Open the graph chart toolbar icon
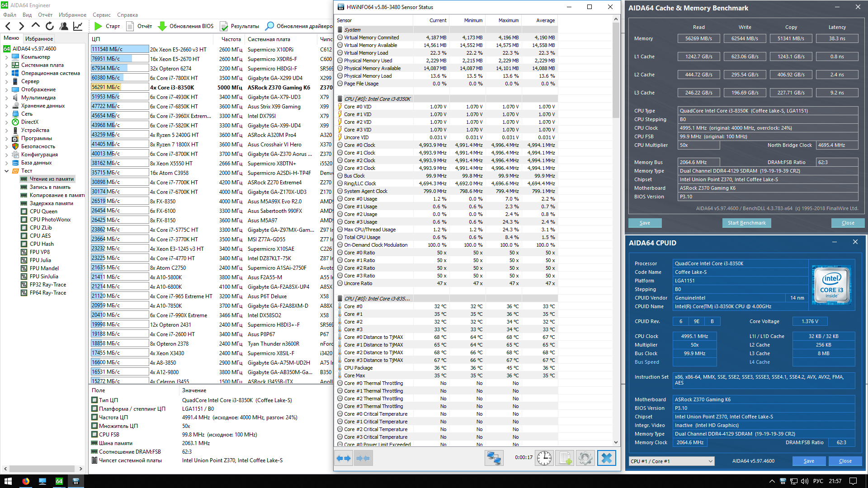 click(x=78, y=26)
